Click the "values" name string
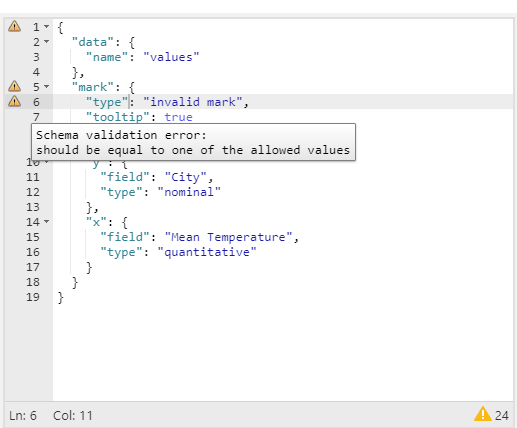This screenshot has width=517, height=428. click(x=171, y=57)
